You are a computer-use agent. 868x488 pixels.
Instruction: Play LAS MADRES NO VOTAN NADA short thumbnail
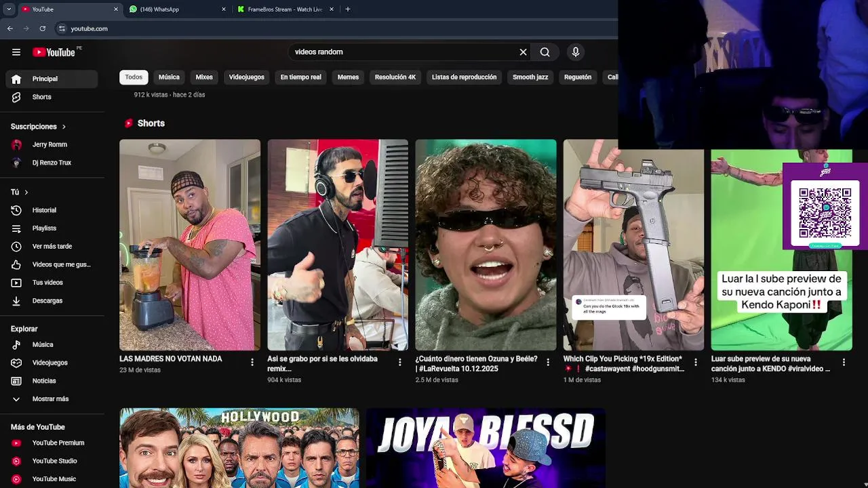point(190,245)
